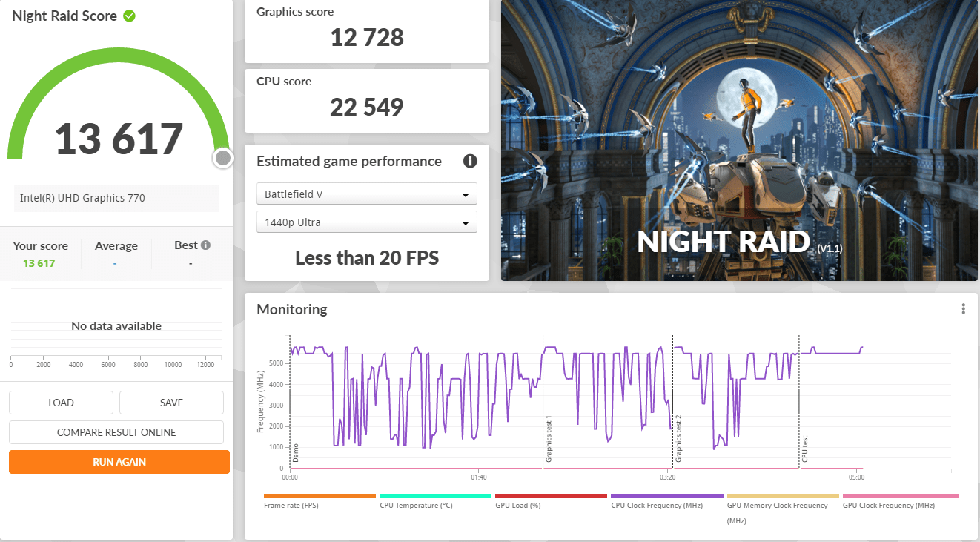Click the Night Raid benchmark artwork thumbnail
980x542 pixels.
739,140
